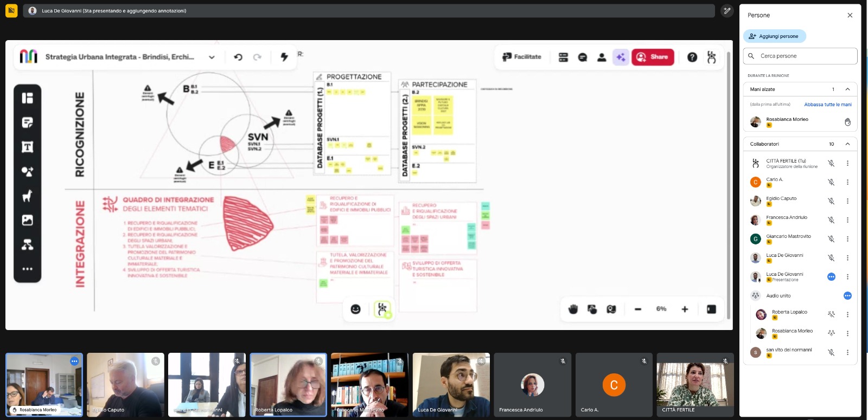Select the Text tool in left toolbar
The width and height of the screenshot is (868, 420).
coord(27,147)
